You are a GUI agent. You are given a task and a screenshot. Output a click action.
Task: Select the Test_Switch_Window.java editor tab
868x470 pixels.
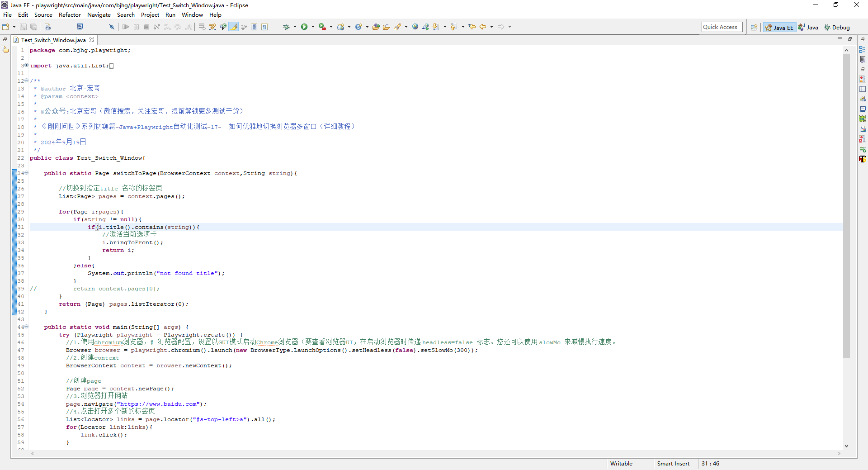(x=53, y=40)
